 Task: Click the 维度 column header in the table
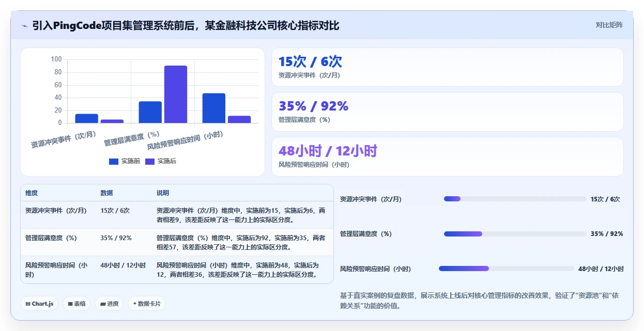click(32, 193)
